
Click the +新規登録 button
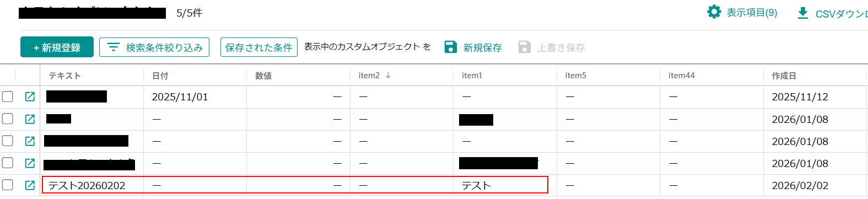[57, 47]
